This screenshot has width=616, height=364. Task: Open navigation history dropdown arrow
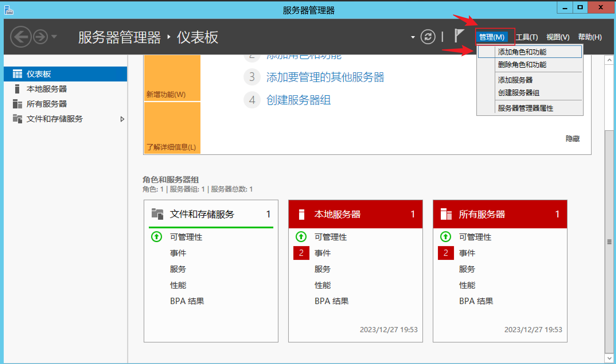point(54,37)
